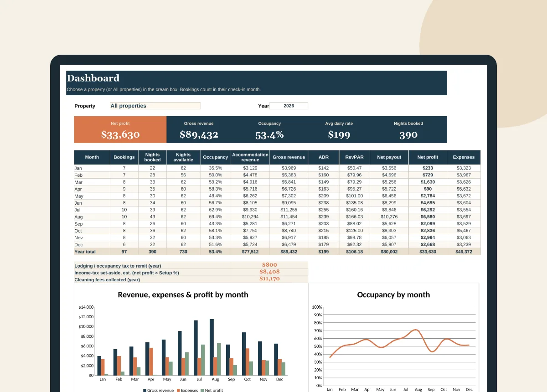Click the lodging tax value $800
This screenshot has height=392, width=547.
coord(269,265)
